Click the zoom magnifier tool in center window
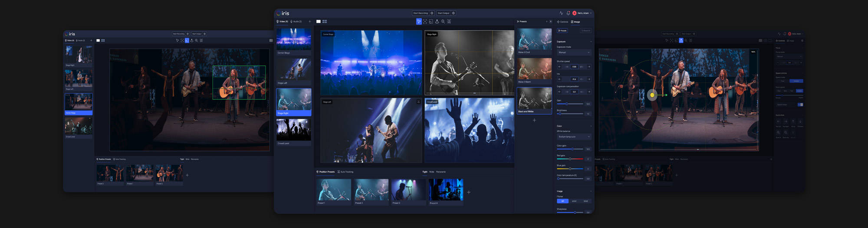 (x=443, y=21)
